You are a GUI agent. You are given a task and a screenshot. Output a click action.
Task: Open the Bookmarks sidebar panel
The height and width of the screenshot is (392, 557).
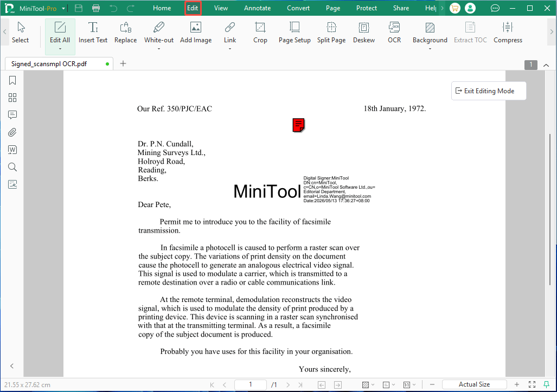coord(12,81)
